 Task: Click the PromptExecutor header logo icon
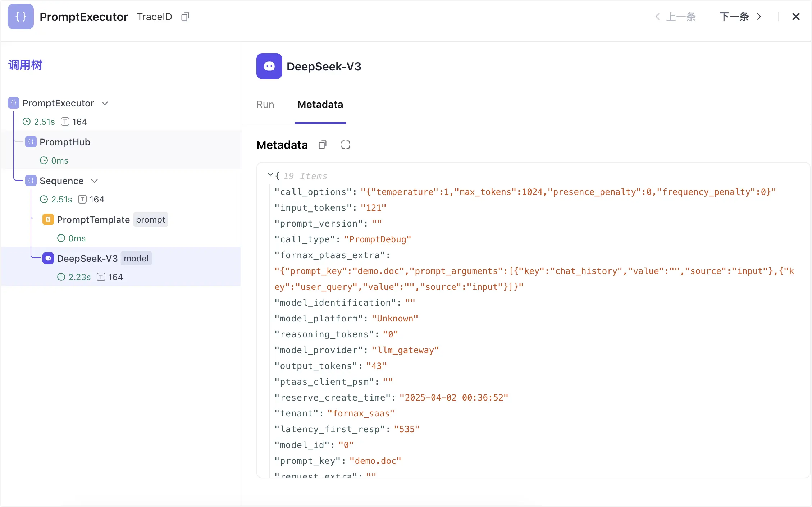(x=21, y=17)
